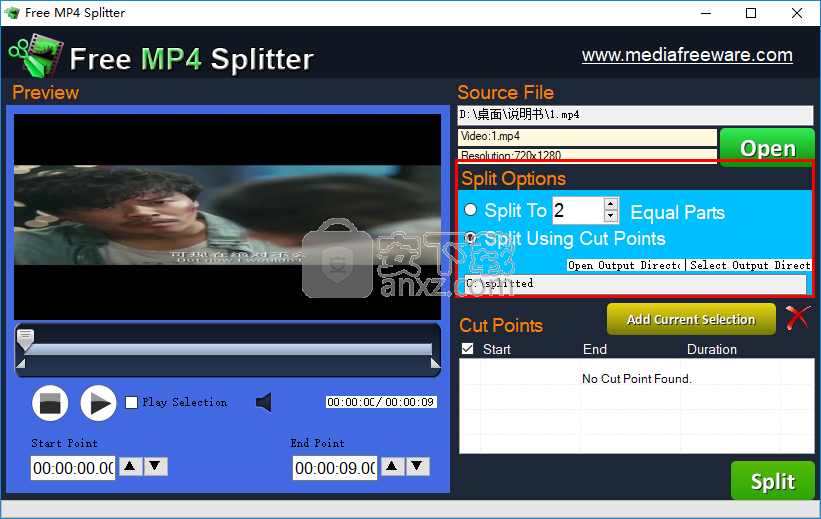The height and width of the screenshot is (519, 821).
Task: Increase the End Point time
Action: coord(392,466)
